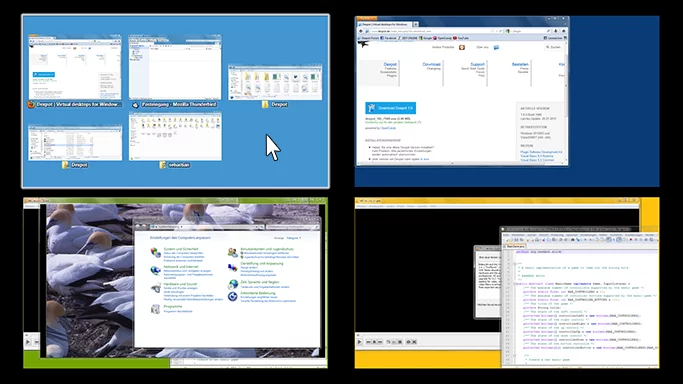Image resolution: width=683 pixels, height=384 pixels.
Task: Select the Dexpot Virtual desktops browser tab
Action: 385,24
